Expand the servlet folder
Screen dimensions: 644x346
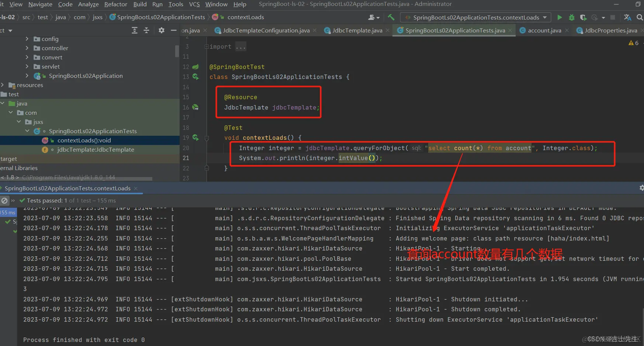click(x=27, y=66)
